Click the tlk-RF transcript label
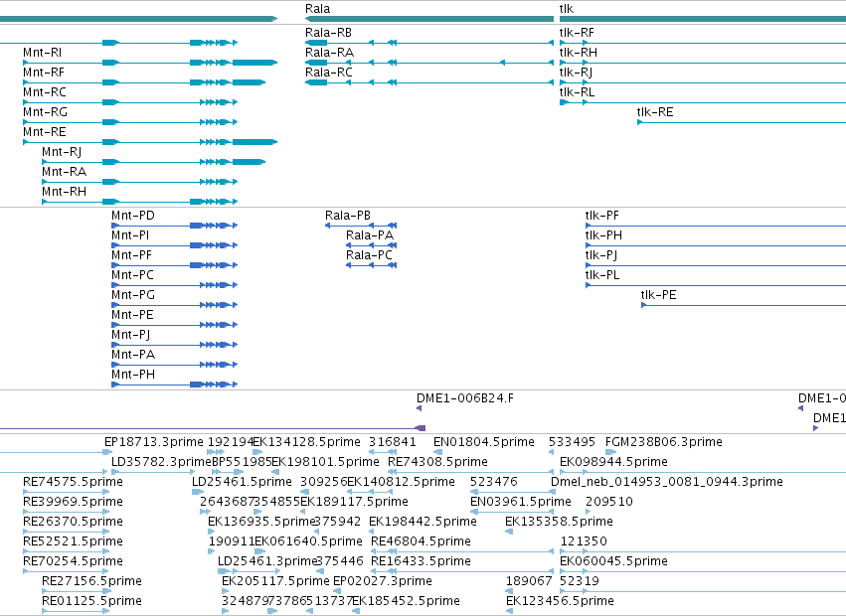This screenshot has width=846, height=616. point(577,33)
